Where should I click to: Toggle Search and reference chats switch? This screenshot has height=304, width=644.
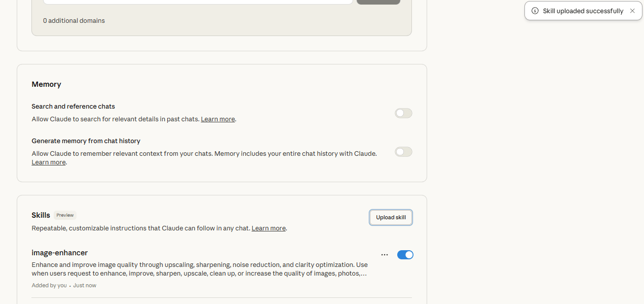404,113
